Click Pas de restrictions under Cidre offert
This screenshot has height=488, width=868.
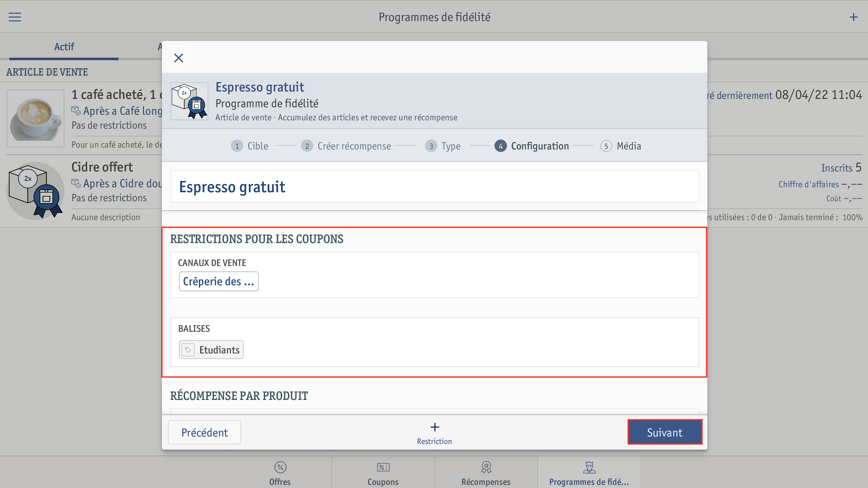point(109,198)
